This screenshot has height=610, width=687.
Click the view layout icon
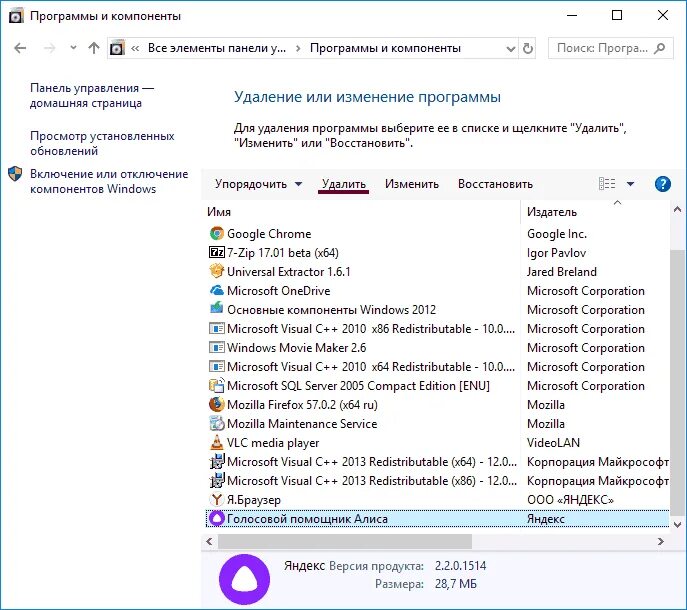607,184
